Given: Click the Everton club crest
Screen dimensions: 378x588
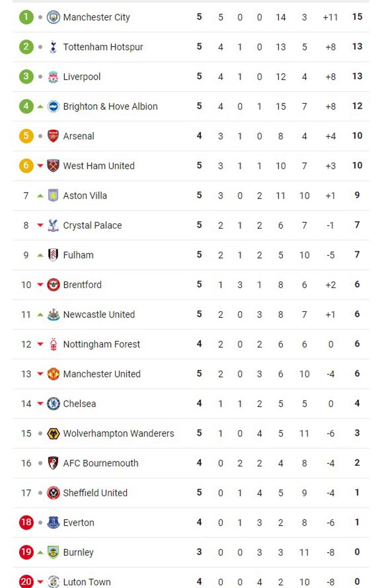Looking at the screenshot, I should [x=53, y=522].
